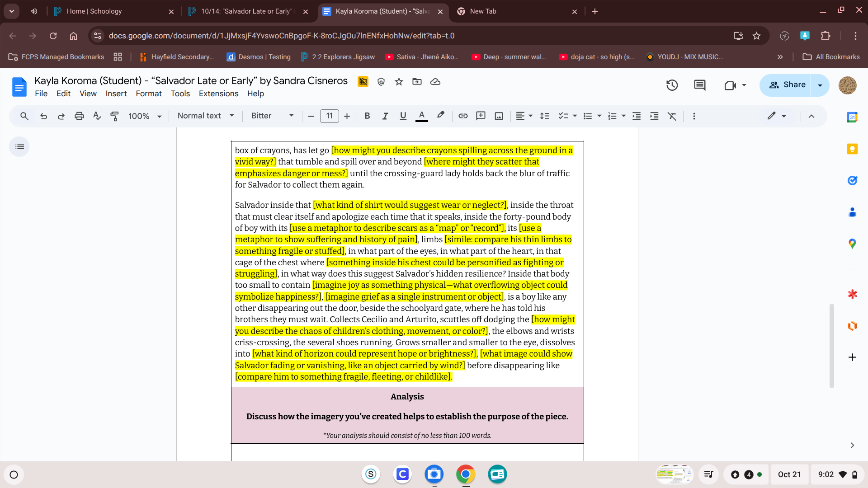The image size is (868, 488).
Task: Insert an image
Action: click(499, 116)
